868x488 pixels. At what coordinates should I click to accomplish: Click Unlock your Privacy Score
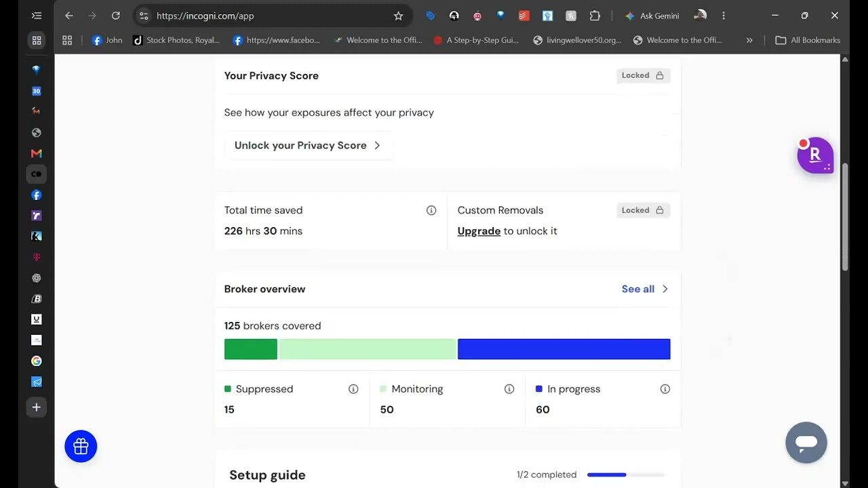(x=308, y=145)
